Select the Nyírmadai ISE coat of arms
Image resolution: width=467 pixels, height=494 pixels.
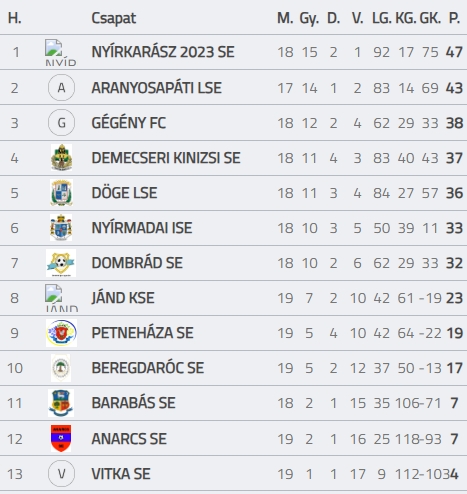click(x=61, y=228)
